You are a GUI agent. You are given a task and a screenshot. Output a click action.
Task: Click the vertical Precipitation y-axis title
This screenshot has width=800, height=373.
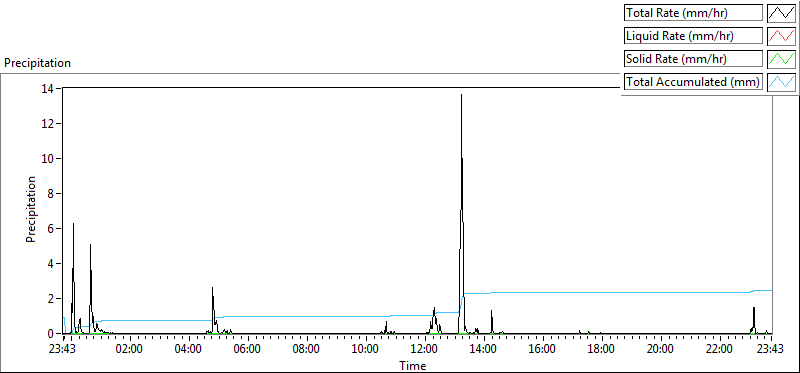point(31,209)
